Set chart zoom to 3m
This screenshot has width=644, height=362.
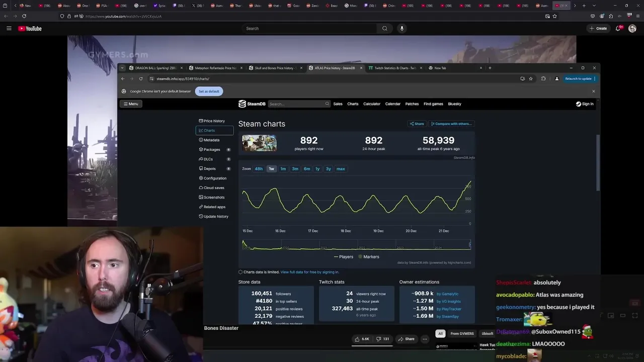[295, 169]
